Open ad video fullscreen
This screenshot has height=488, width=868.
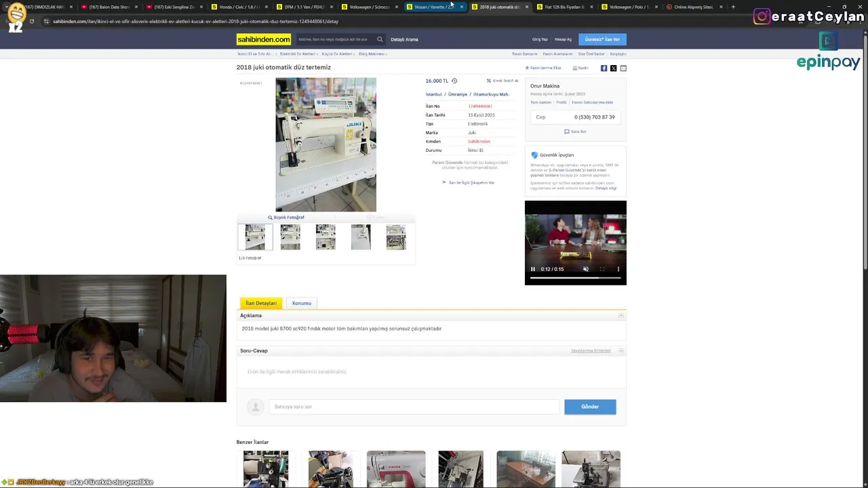tap(601, 269)
